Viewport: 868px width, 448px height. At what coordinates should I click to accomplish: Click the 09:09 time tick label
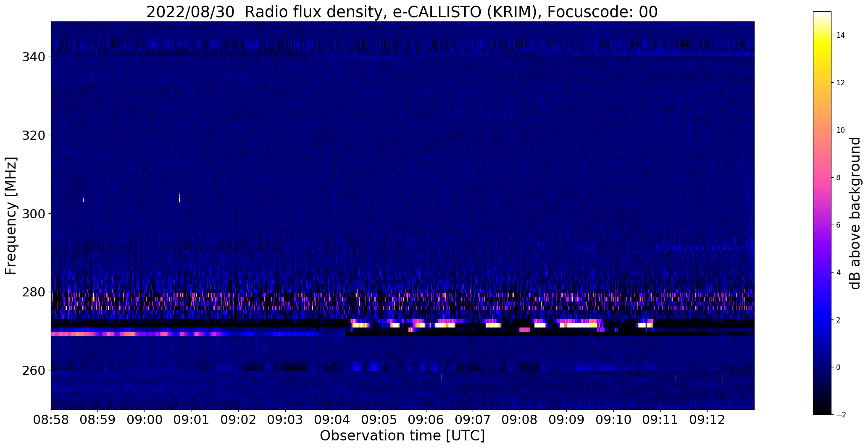point(566,420)
